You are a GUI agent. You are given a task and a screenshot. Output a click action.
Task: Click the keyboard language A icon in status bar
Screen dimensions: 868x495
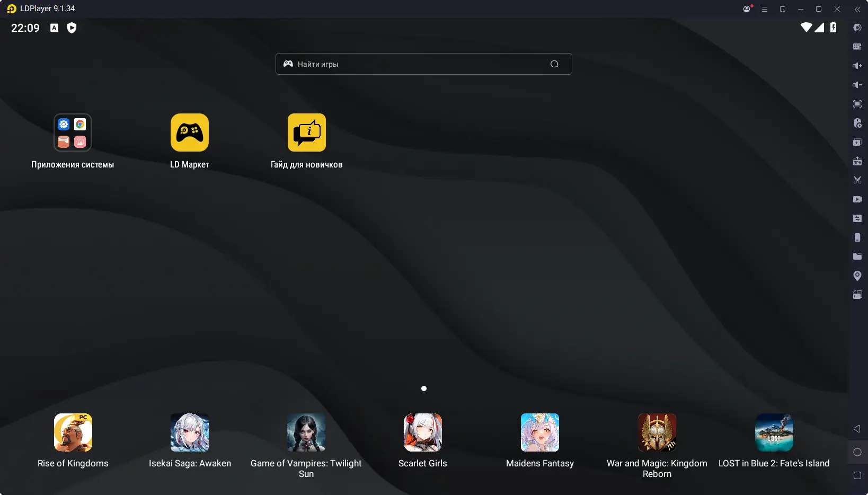(54, 28)
